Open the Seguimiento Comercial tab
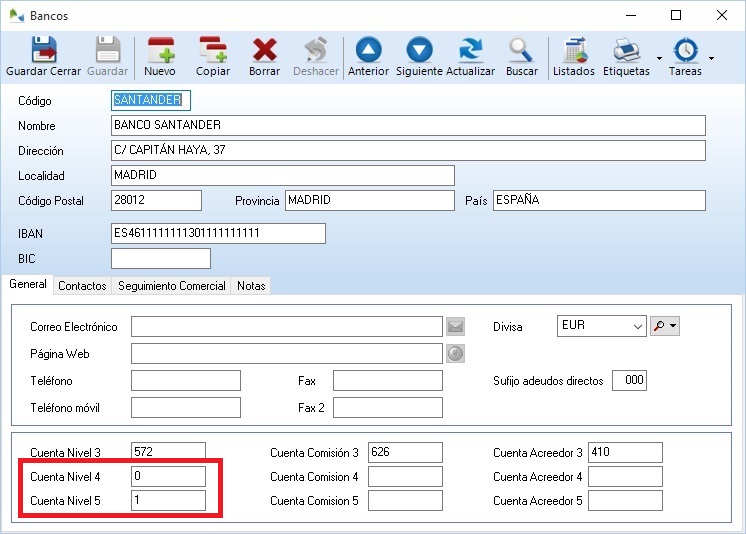Screen dimensions: 746x534 [x=171, y=286]
